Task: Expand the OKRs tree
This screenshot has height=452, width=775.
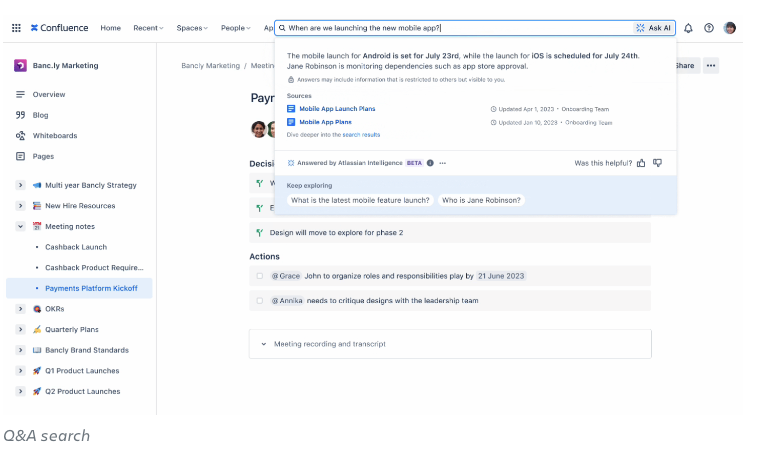Action: 20,309
